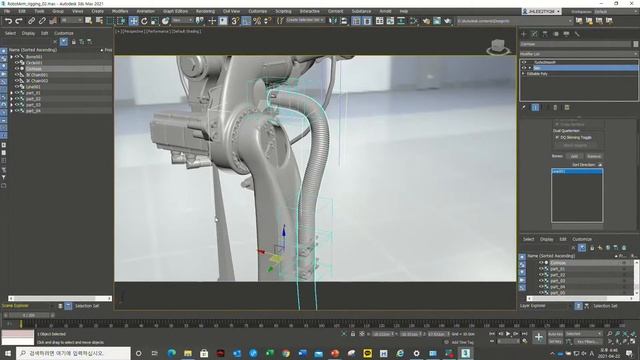Click Pin Stack icon under modifier stack
Image resolution: width=640 pixels, height=360 pixels.
point(524,108)
